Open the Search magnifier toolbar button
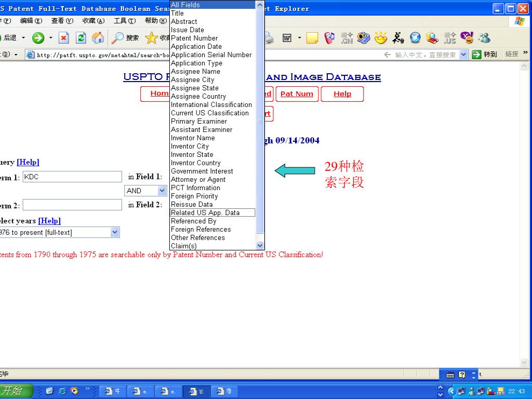Viewport: 532px width, 399px height. pyautogui.click(x=125, y=37)
